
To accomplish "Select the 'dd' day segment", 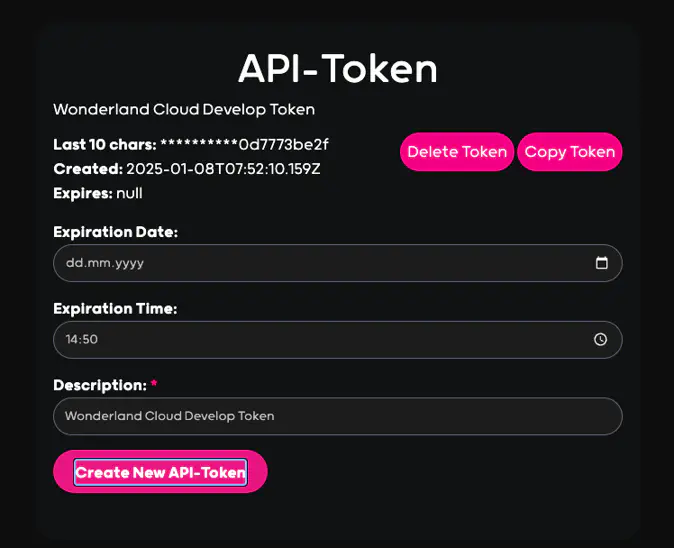I will click(x=73, y=263).
